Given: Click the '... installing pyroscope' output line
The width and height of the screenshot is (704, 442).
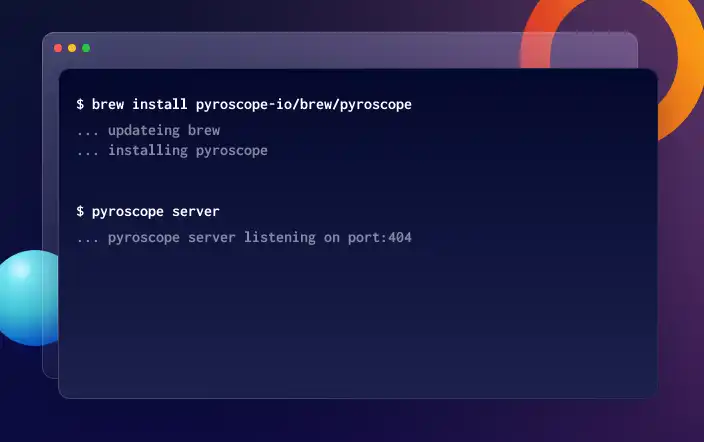Looking at the screenshot, I should coord(172,150).
